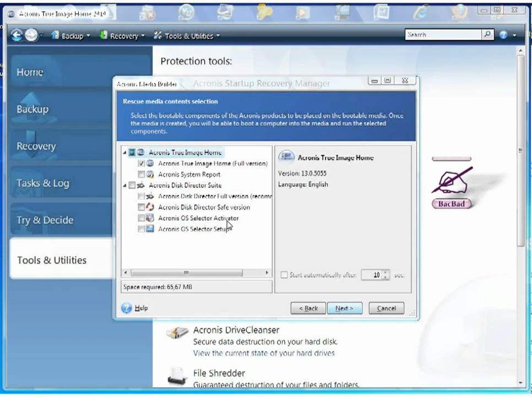532x397 pixels.
Task: Open the Tasks & Log sidebar section
Action: pos(62,183)
